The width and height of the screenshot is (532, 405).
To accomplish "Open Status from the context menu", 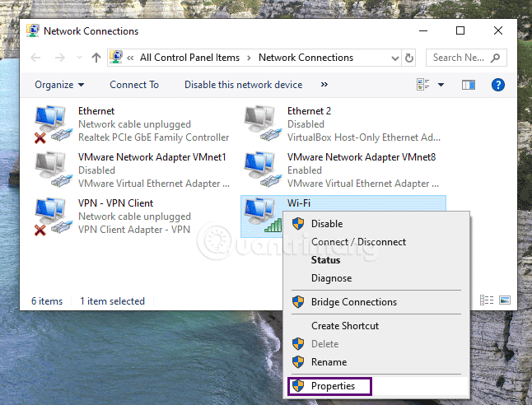I will click(x=376, y=260).
